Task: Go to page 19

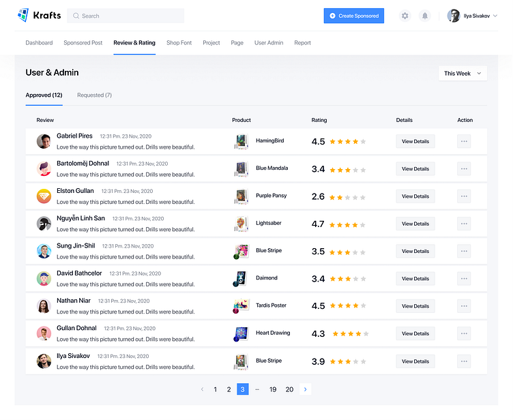Action: pyautogui.click(x=273, y=389)
